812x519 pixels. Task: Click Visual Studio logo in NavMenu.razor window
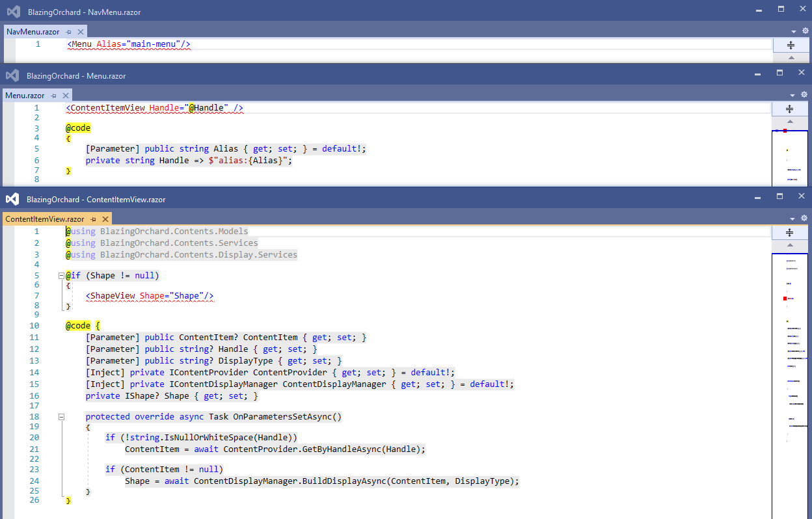tap(12, 12)
